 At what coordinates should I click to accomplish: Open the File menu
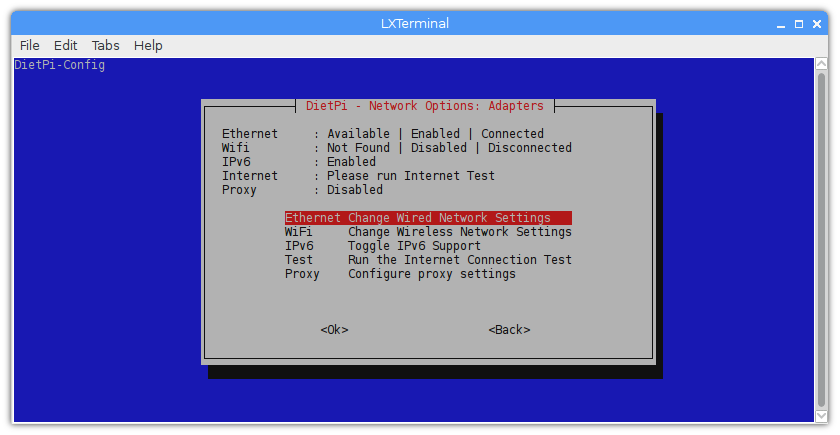(x=29, y=46)
